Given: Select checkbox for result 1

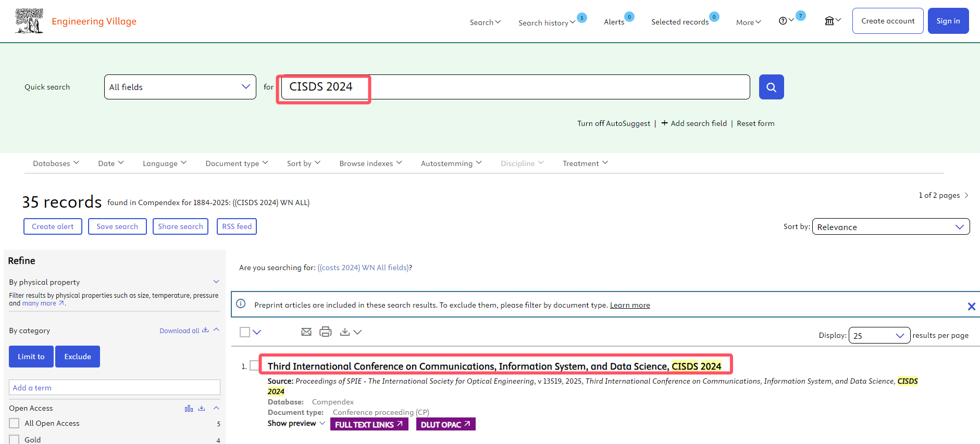Looking at the screenshot, I should [254, 365].
